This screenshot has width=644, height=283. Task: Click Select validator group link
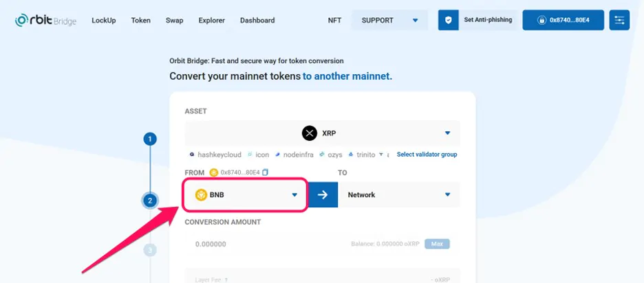[427, 155]
